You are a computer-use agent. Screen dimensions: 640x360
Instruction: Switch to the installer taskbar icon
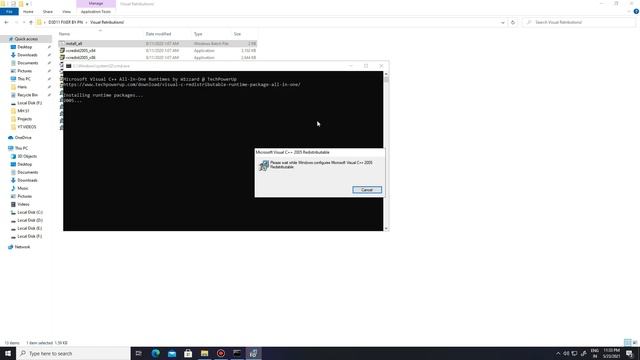point(253,353)
